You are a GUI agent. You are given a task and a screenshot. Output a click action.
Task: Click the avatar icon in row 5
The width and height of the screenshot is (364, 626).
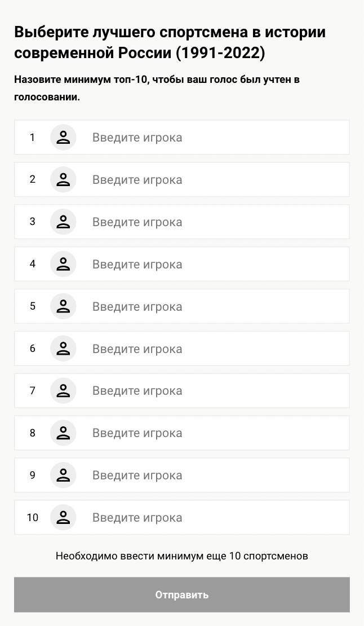[63, 307]
